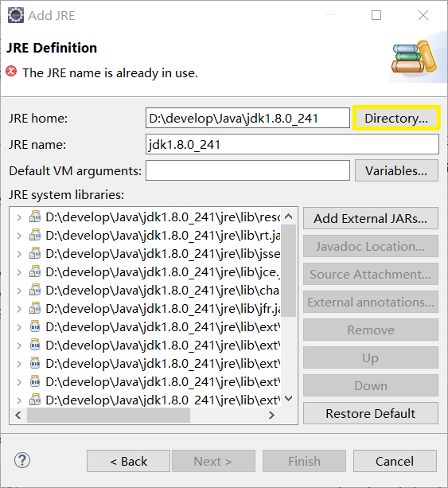Click the libraries list scroll-right arrow
Viewport: 448px width, 488px height.
point(271,415)
